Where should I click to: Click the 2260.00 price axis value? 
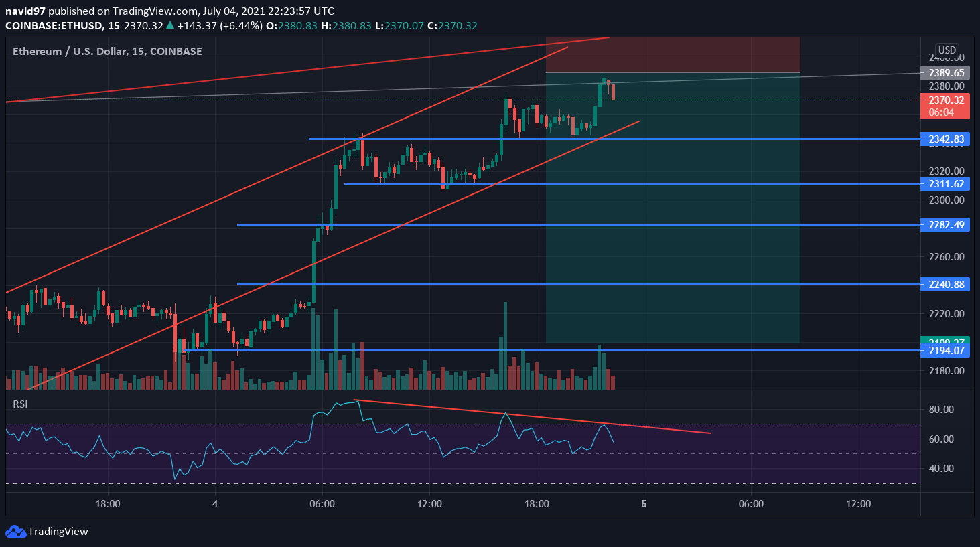click(x=947, y=256)
